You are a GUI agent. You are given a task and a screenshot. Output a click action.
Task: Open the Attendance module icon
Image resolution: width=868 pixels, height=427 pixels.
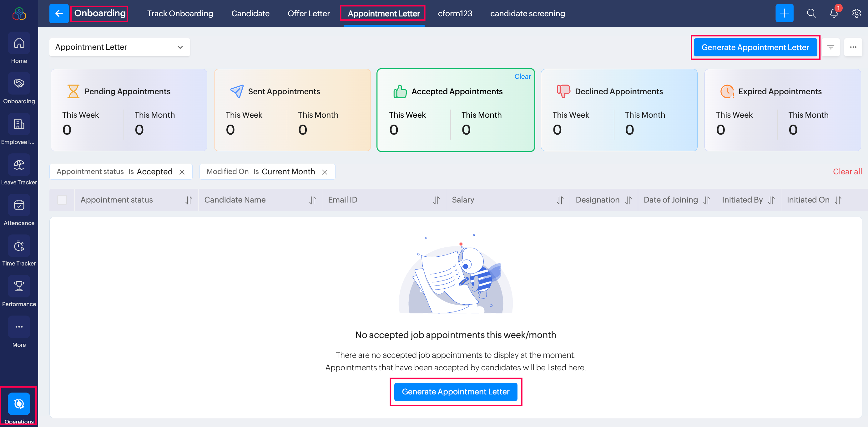[x=19, y=205]
